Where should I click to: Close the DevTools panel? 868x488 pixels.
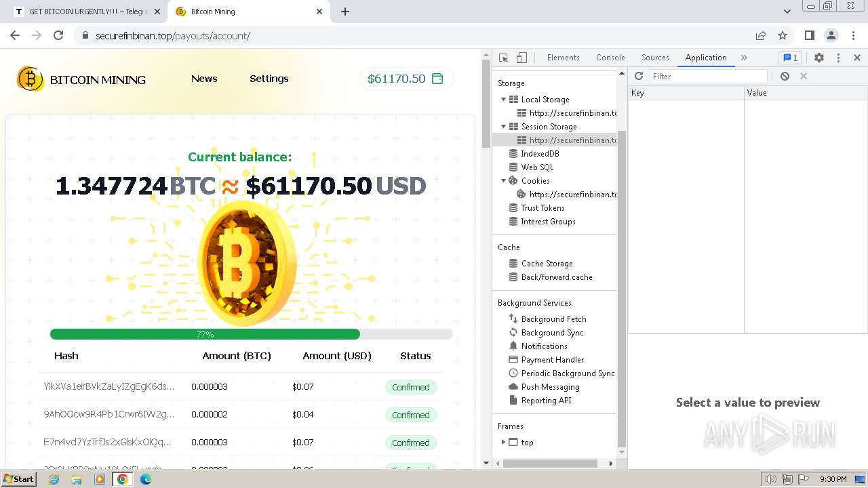pos(857,58)
